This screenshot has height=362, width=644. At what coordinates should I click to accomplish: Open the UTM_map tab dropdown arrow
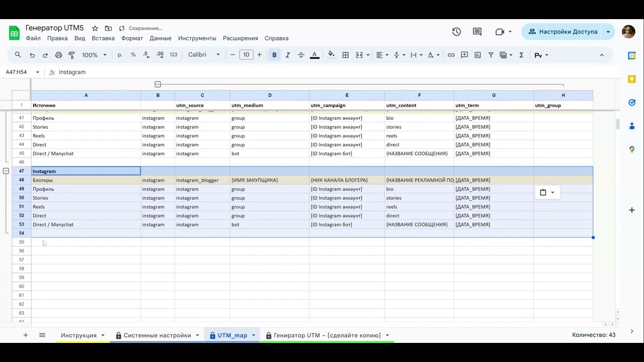(x=254, y=335)
